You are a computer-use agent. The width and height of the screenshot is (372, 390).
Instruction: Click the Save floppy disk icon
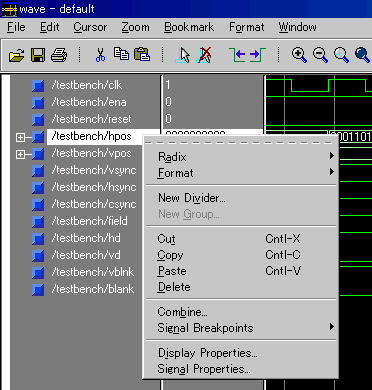pyautogui.click(x=38, y=55)
